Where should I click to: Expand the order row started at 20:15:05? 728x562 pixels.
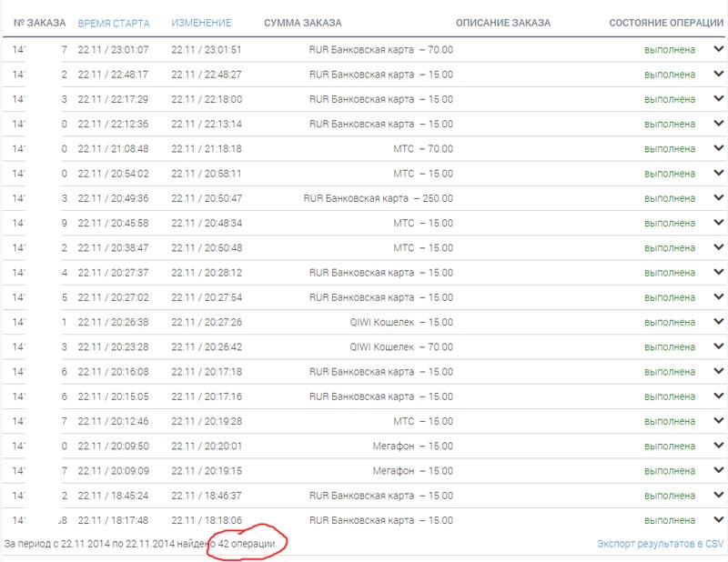click(718, 396)
